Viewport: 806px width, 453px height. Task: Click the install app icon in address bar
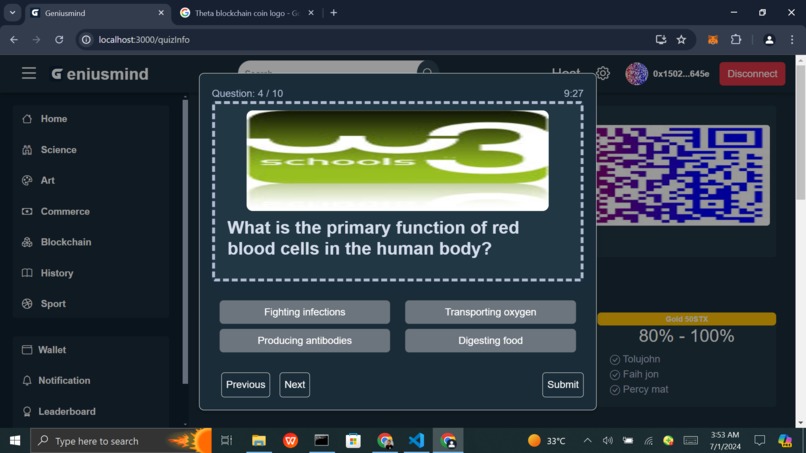point(661,40)
